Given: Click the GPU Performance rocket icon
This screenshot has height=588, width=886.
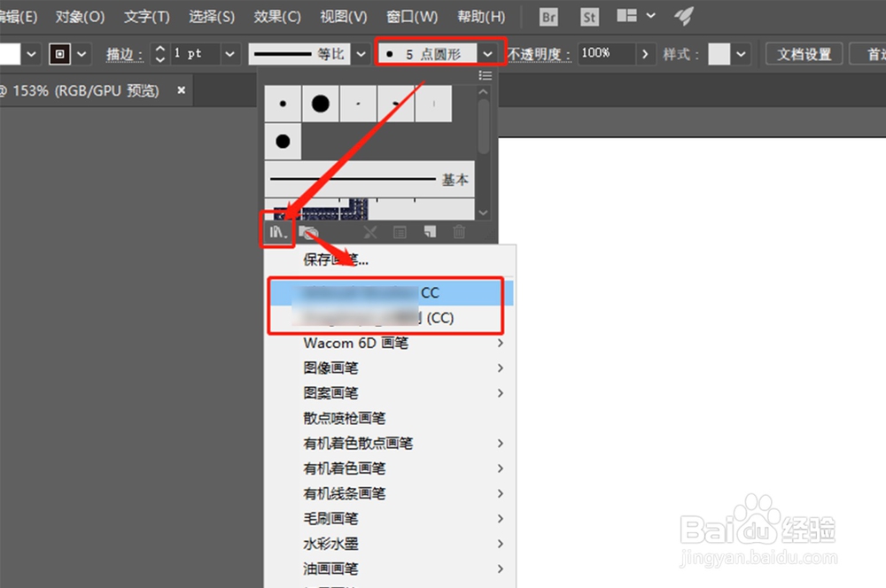Looking at the screenshot, I should 683,16.
